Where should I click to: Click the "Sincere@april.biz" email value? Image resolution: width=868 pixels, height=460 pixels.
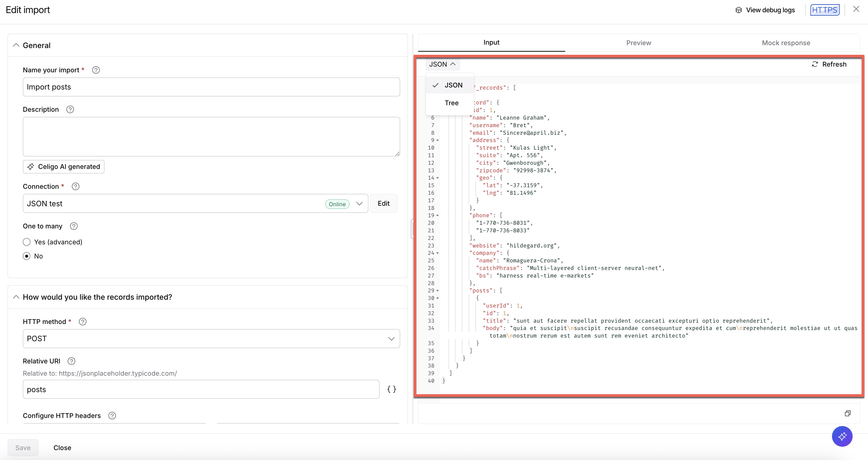click(x=531, y=133)
